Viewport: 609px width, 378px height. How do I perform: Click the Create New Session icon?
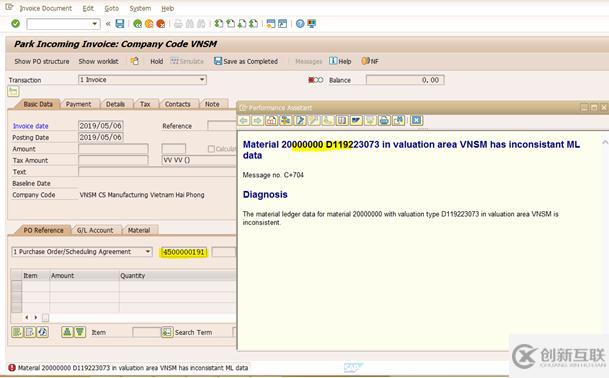(271, 24)
